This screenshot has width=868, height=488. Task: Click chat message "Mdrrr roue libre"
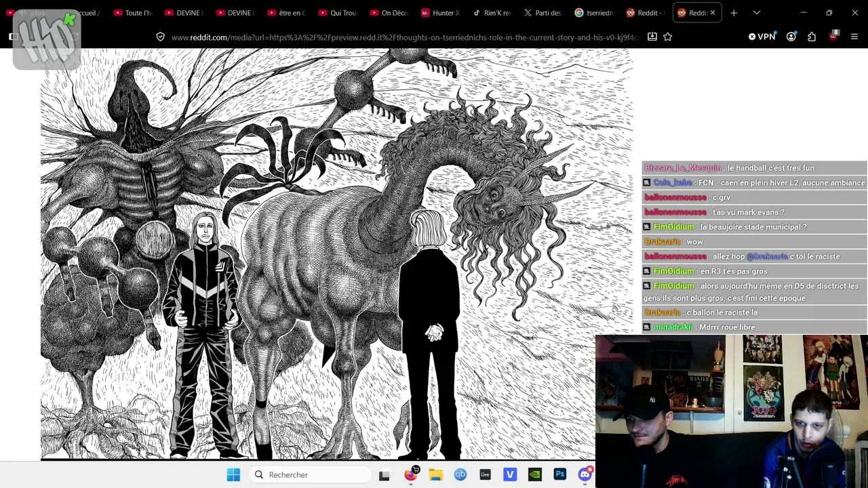[727, 327]
